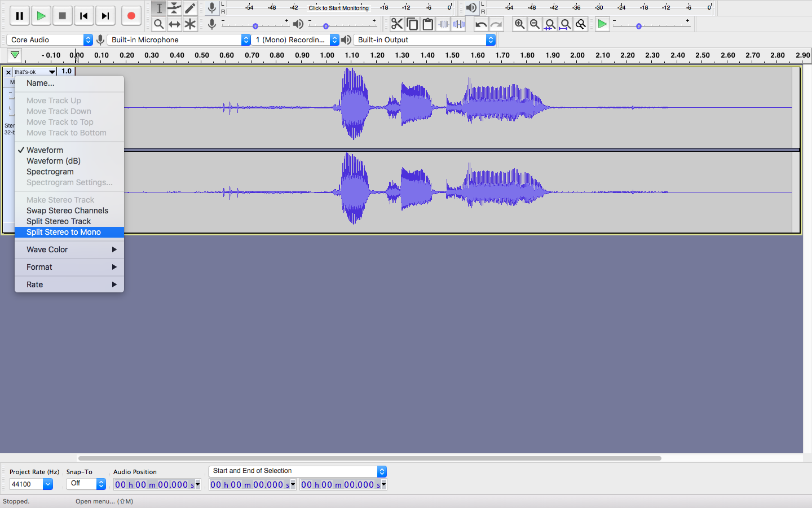Close the that's-ok track with X
The image size is (812, 508).
(x=8, y=72)
